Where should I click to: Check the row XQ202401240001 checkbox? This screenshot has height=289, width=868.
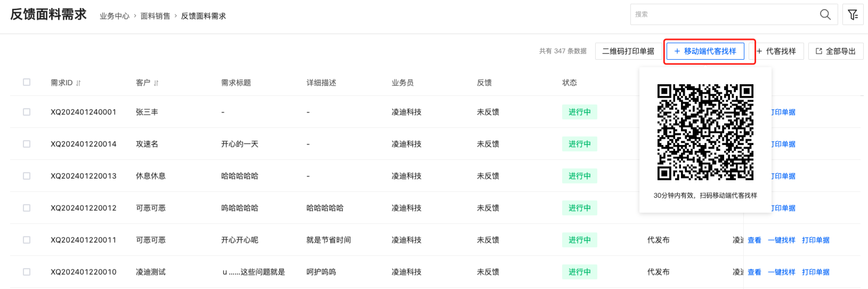[27, 112]
